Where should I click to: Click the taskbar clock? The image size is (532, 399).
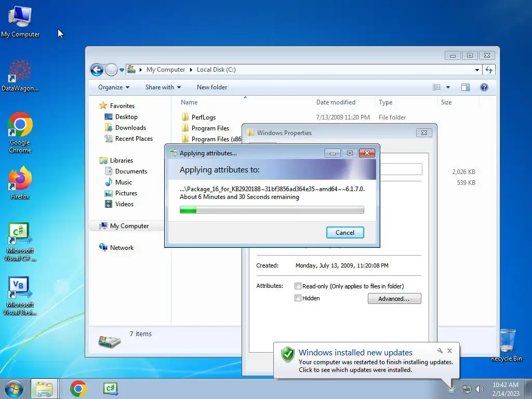click(x=506, y=389)
